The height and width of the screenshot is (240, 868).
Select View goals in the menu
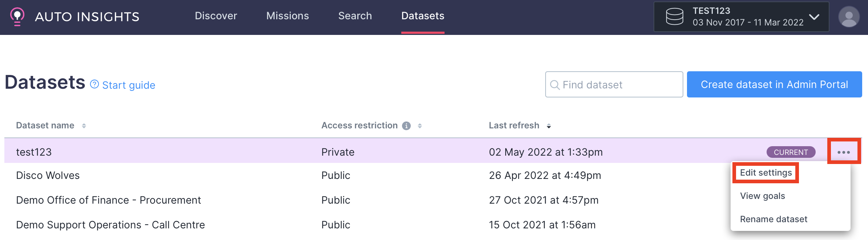[763, 196]
